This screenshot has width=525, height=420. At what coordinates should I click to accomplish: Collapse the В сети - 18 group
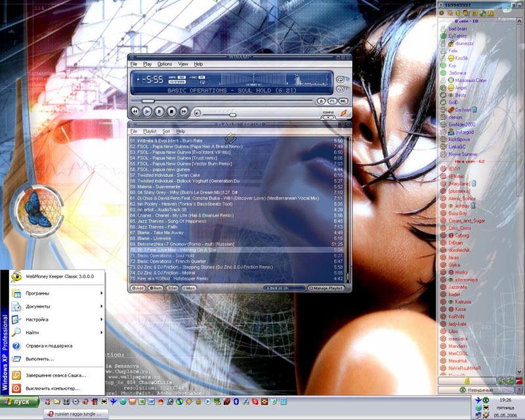467,21
